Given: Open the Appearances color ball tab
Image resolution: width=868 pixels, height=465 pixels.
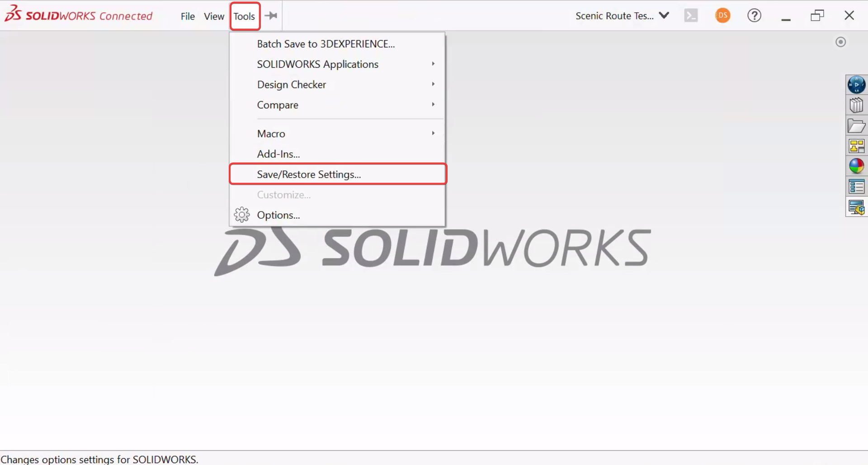Looking at the screenshot, I should click(856, 166).
